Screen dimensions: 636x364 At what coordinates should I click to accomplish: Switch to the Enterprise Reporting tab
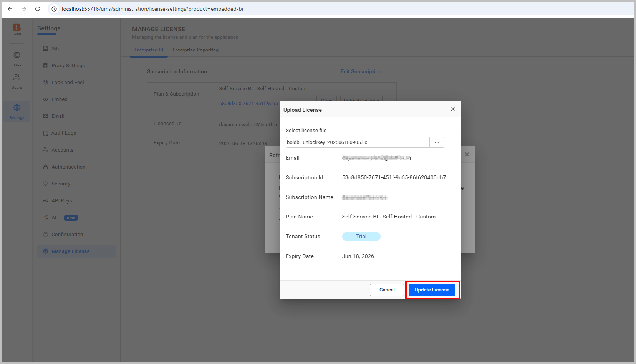coord(195,50)
